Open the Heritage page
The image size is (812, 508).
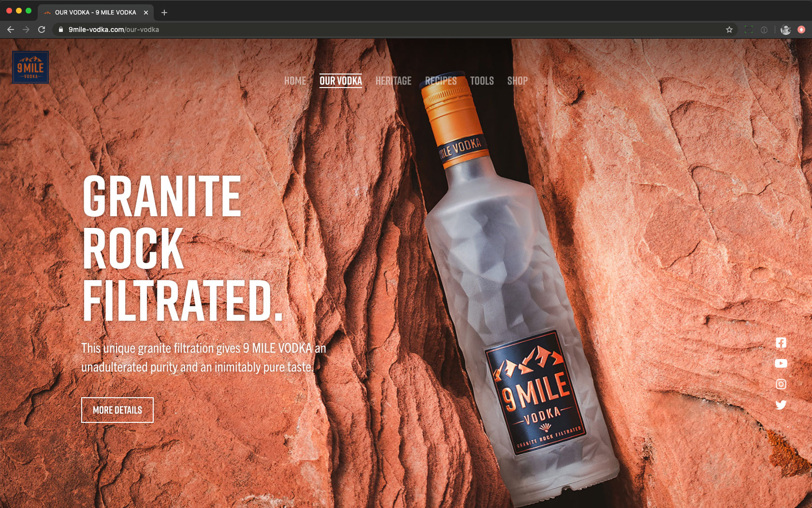[393, 81]
